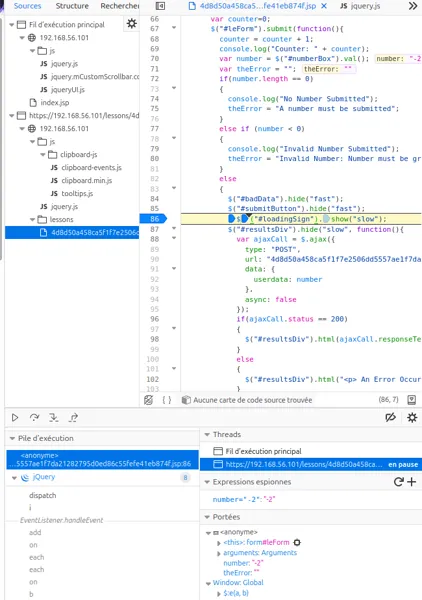Step out of the current function
422x600 pixels.
pyautogui.click(x=73, y=417)
